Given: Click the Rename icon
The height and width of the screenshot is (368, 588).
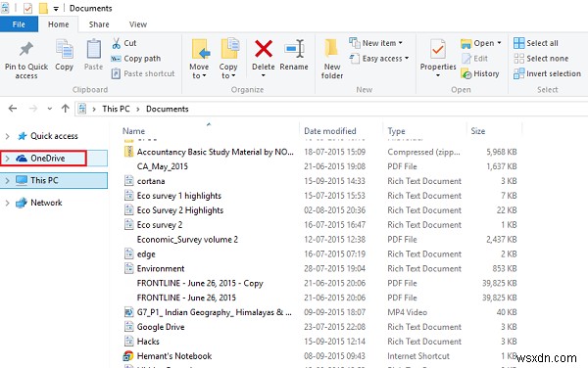Looking at the screenshot, I should pyautogui.click(x=294, y=49).
